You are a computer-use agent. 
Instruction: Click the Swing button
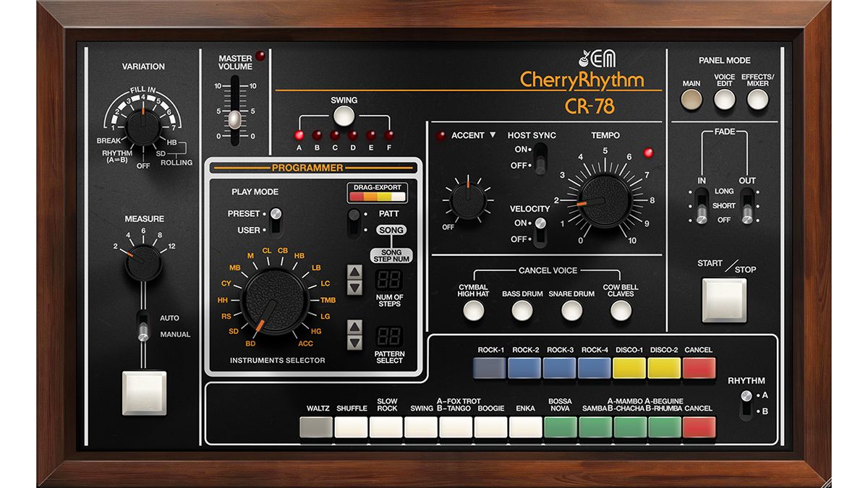(344, 116)
